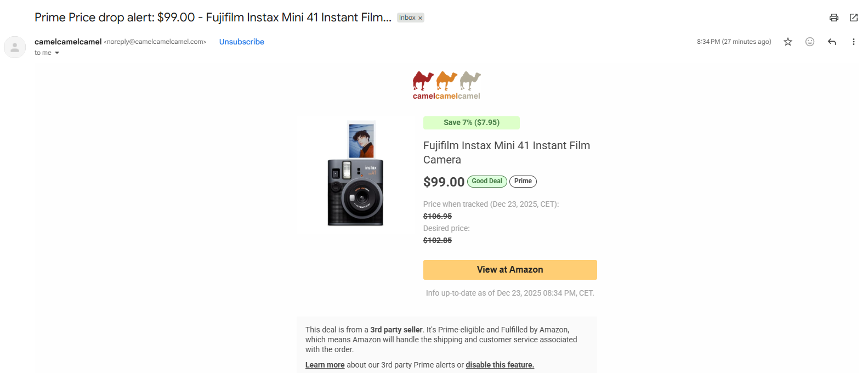868x373 pixels.
Task: Unsubscribe from camelcamelcamel alerts
Action: click(241, 41)
